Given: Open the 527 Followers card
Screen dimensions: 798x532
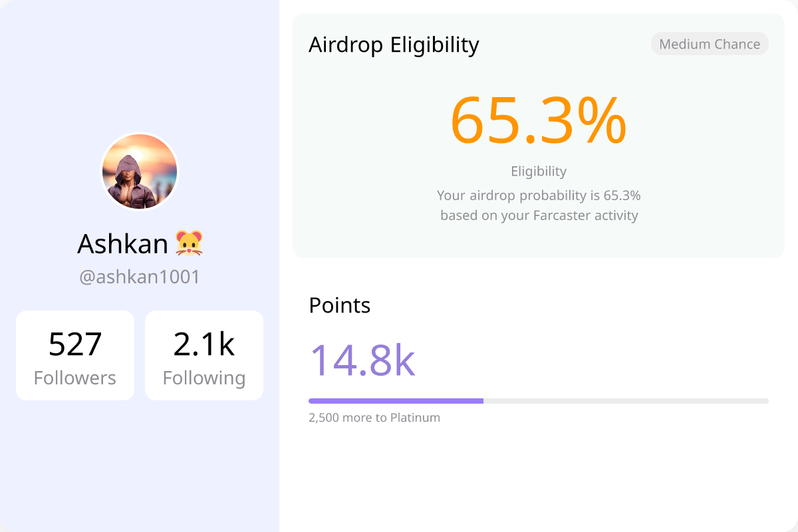Looking at the screenshot, I should coord(75,355).
